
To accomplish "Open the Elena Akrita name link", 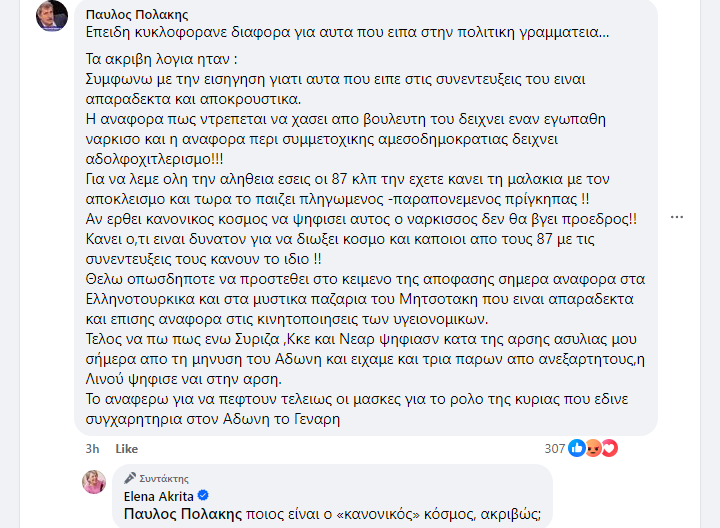I will [158, 496].
